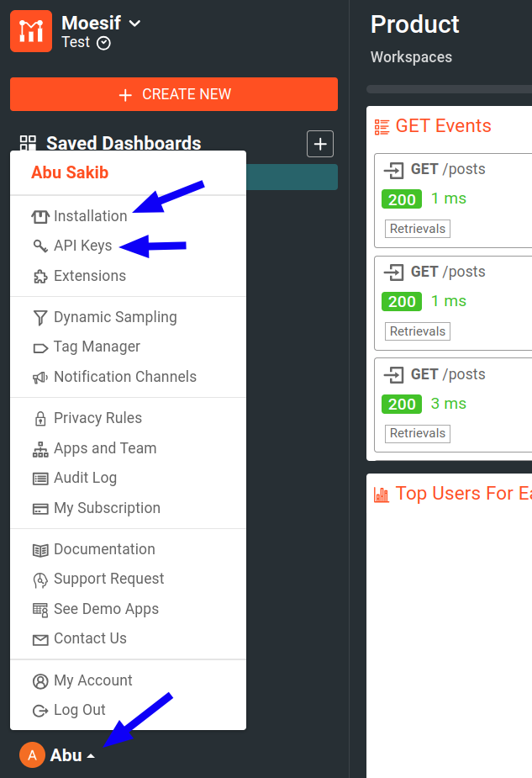The height and width of the screenshot is (778, 532).
Task: Click the Support Request head icon
Action: tap(40, 580)
